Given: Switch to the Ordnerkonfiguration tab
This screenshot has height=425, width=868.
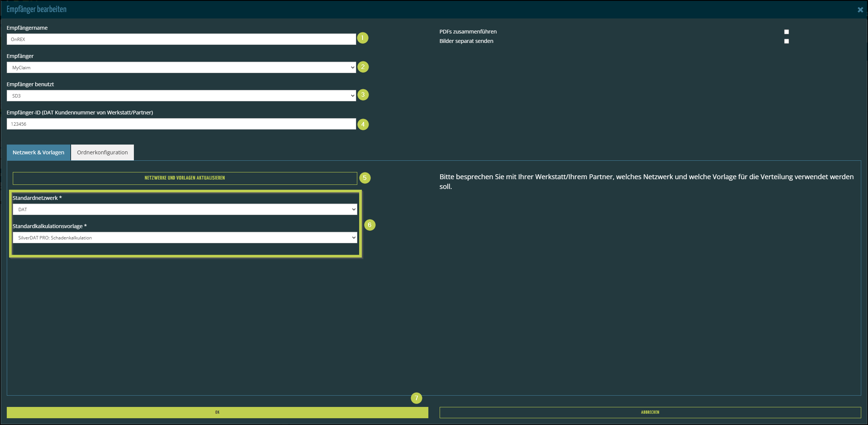Looking at the screenshot, I should tap(102, 152).
